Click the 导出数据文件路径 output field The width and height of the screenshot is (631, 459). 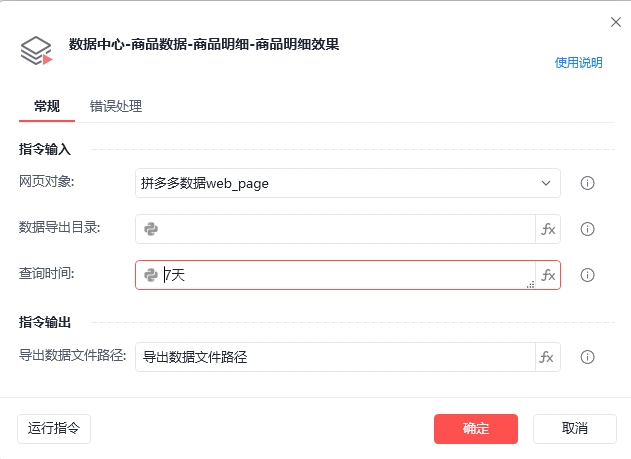(335, 357)
